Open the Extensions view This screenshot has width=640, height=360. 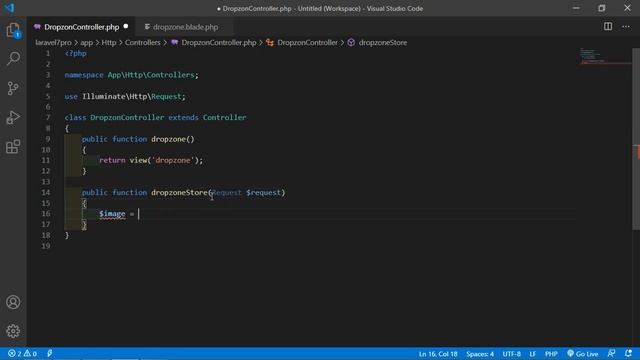(x=13, y=147)
